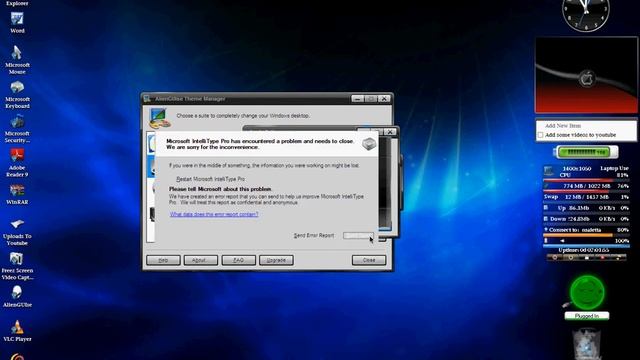
Task: Open the FAQ button in Theme Manager
Action: pos(238,260)
